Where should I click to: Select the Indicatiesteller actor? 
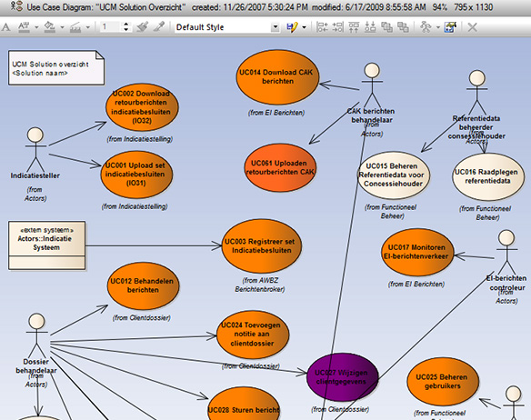coord(35,154)
